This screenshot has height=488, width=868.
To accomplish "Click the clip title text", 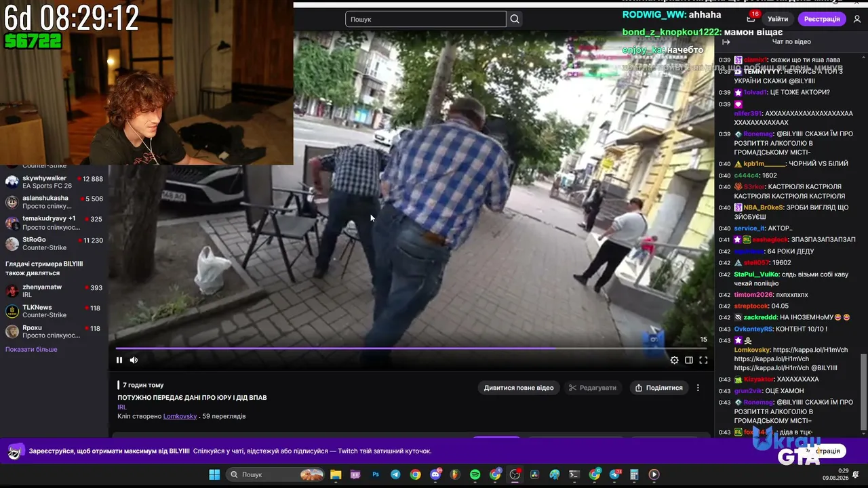I will point(192,398).
